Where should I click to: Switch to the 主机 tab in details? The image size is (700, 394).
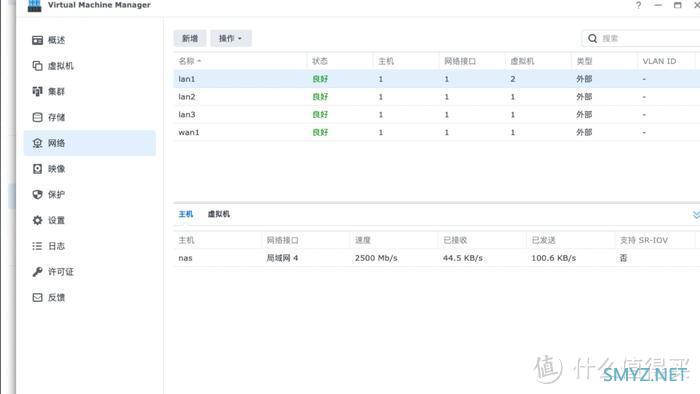tap(186, 214)
